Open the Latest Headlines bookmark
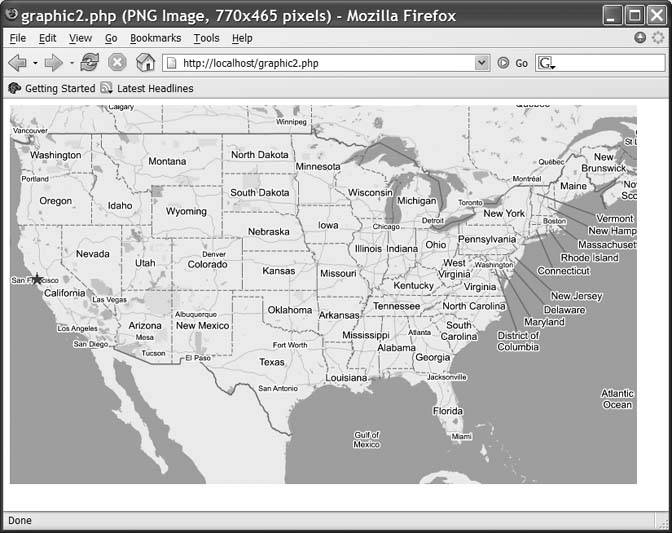This screenshot has width=672, height=533. (154, 88)
